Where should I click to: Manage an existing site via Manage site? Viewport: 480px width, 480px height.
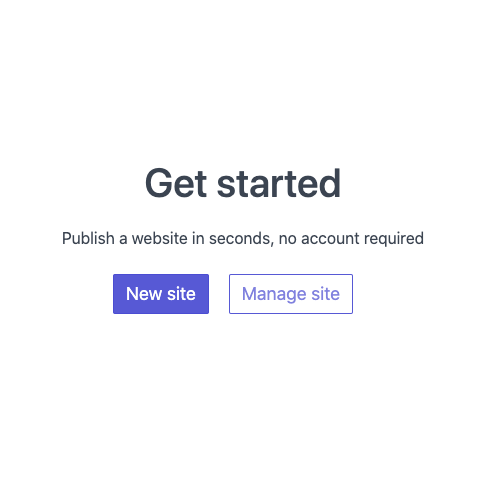tap(291, 294)
